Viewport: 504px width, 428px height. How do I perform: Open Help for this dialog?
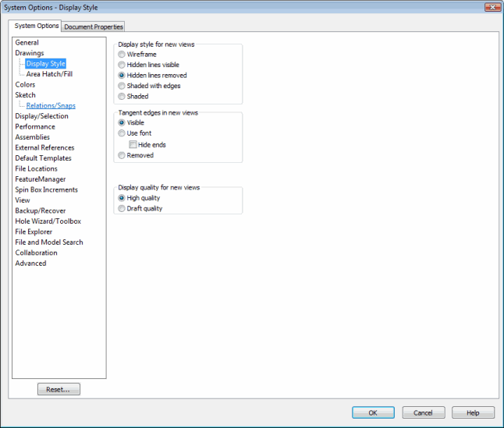point(473,412)
